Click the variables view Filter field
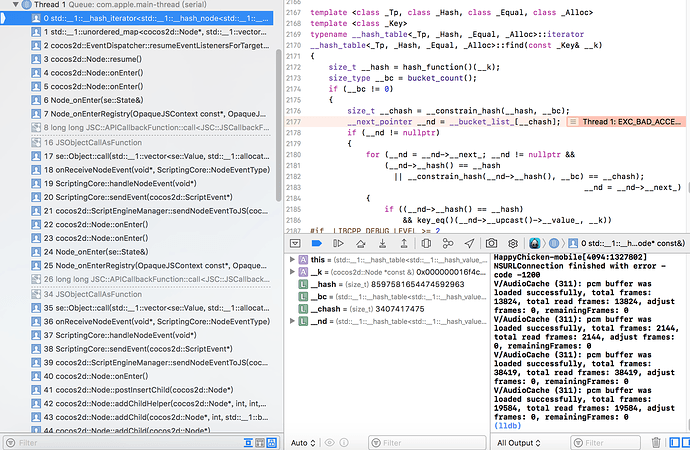This screenshot has width=690, height=450. click(x=427, y=443)
